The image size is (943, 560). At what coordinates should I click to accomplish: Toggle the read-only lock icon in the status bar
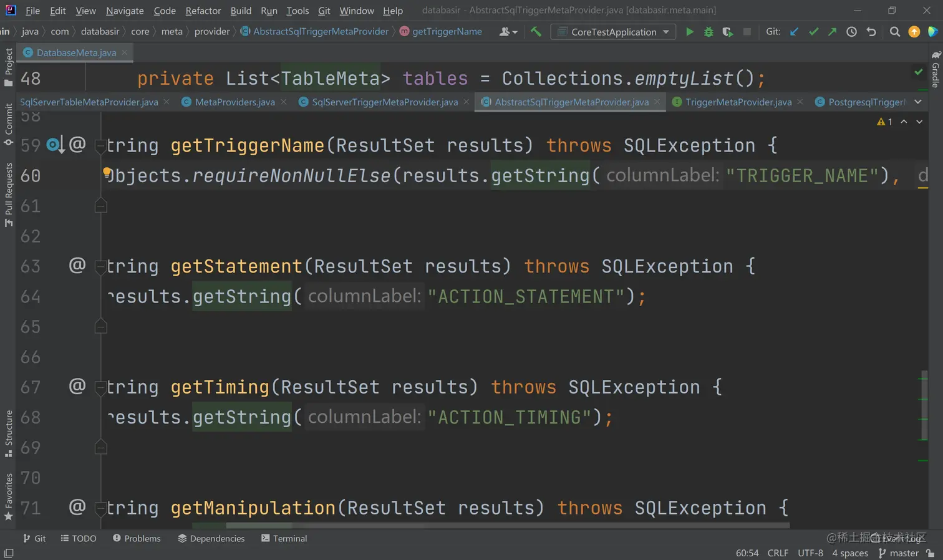[x=931, y=553]
